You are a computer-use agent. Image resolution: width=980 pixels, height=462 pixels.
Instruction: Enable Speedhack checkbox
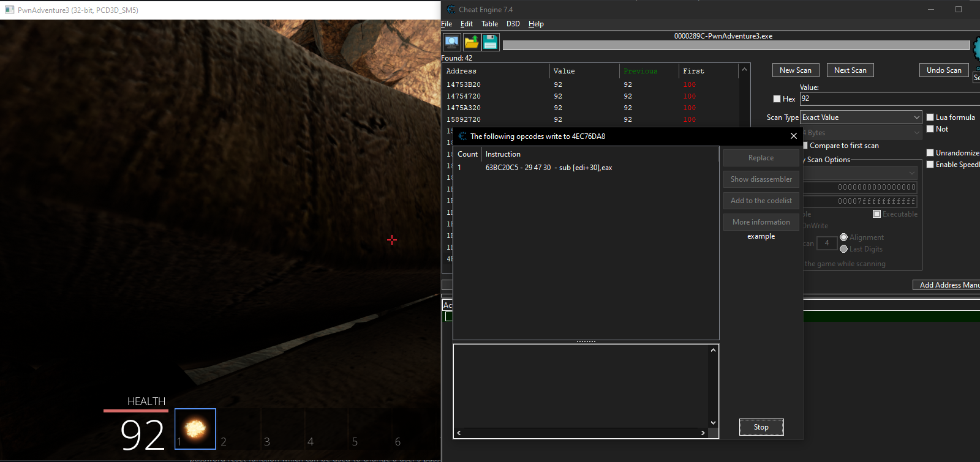[930, 165]
